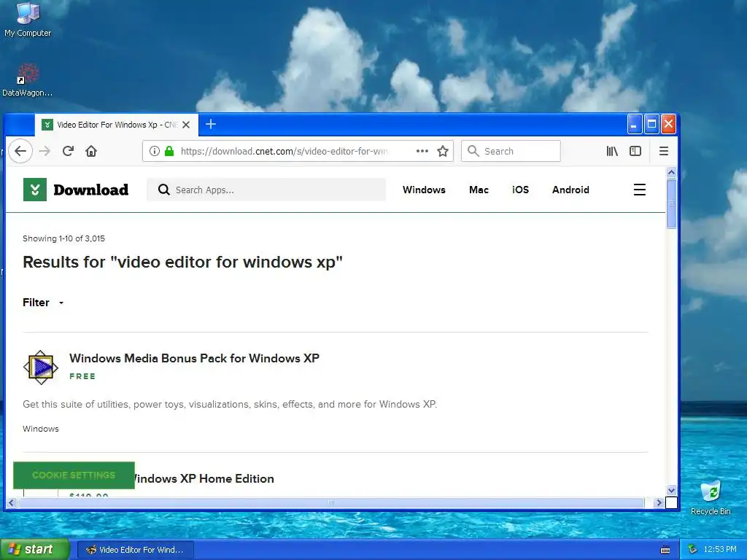Image resolution: width=747 pixels, height=560 pixels.
Task: Expand the Filter dropdown
Action: point(43,303)
